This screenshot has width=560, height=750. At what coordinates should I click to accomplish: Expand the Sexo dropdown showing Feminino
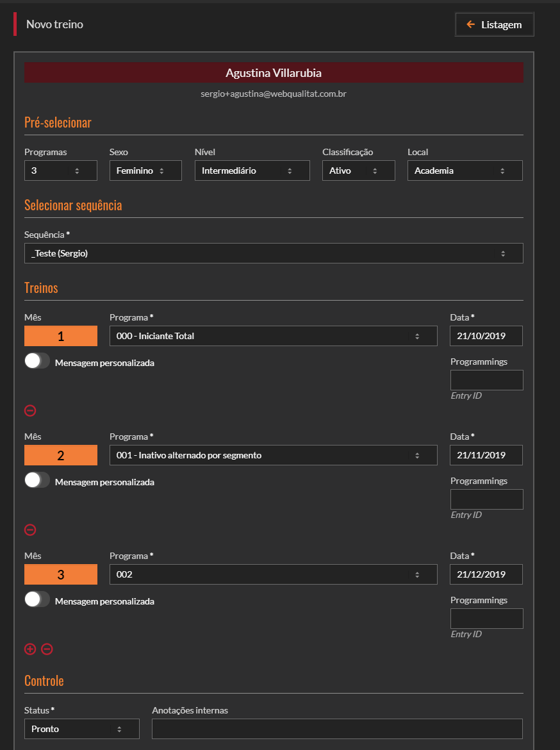pyautogui.click(x=145, y=171)
